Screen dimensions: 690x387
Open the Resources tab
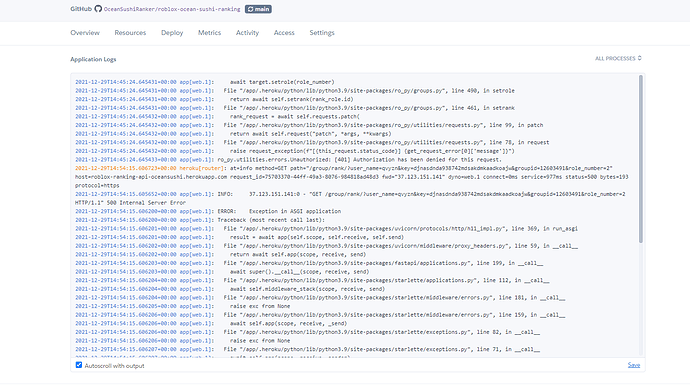coord(130,33)
